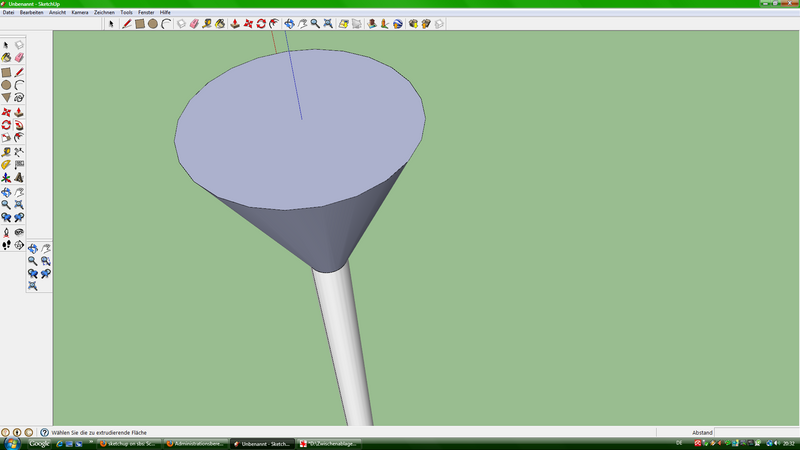The width and height of the screenshot is (800, 450).
Task: Expand the Zeichnen menu
Action: pyautogui.click(x=104, y=12)
